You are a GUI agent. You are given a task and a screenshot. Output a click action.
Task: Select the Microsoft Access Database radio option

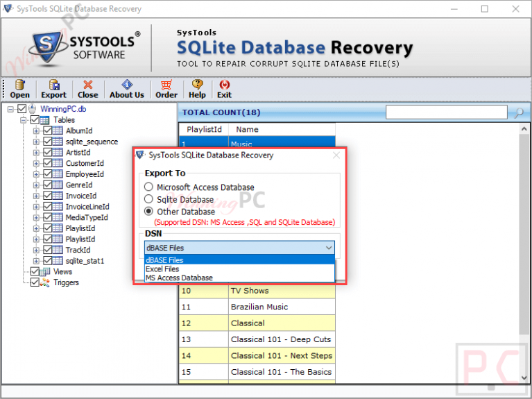[x=148, y=187]
